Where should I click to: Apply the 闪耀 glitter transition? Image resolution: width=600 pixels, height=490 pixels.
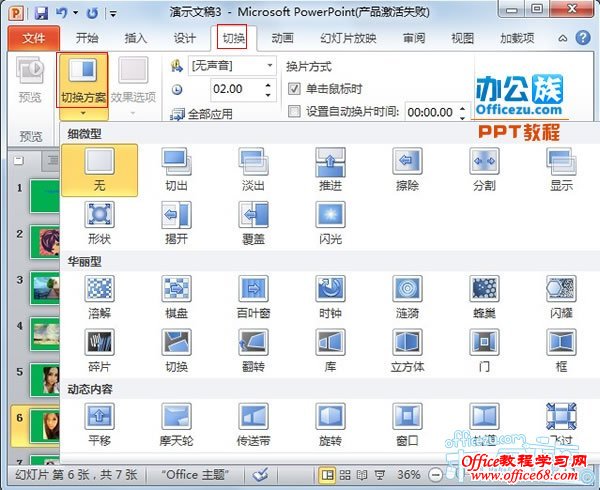pyautogui.click(x=561, y=298)
